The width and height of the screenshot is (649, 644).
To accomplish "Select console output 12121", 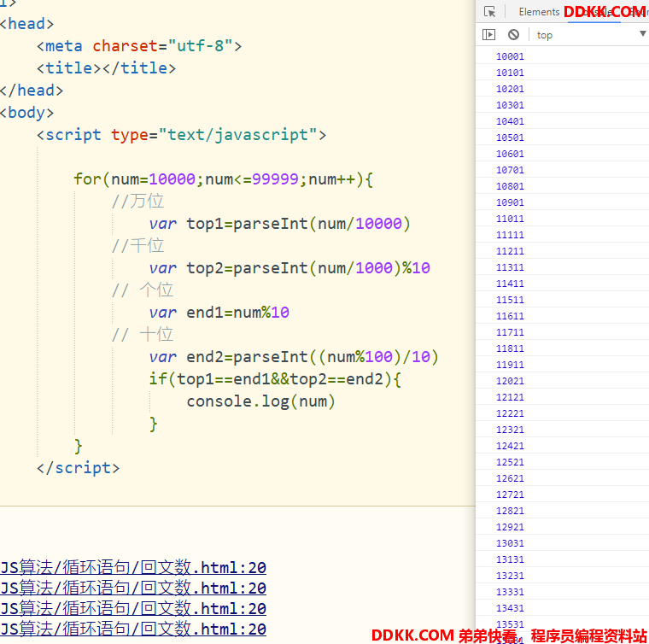I will [510, 397].
